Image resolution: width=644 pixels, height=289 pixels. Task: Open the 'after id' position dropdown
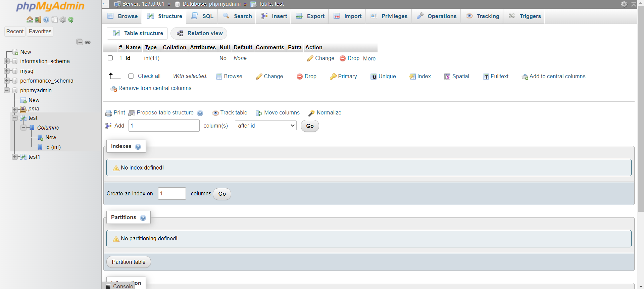click(x=265, y=126)
